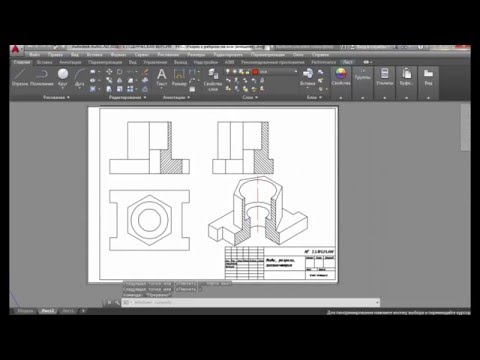Open the AutoCAD application menu logo
Viewport: 480px width, 360px height.
click(15, 50)
